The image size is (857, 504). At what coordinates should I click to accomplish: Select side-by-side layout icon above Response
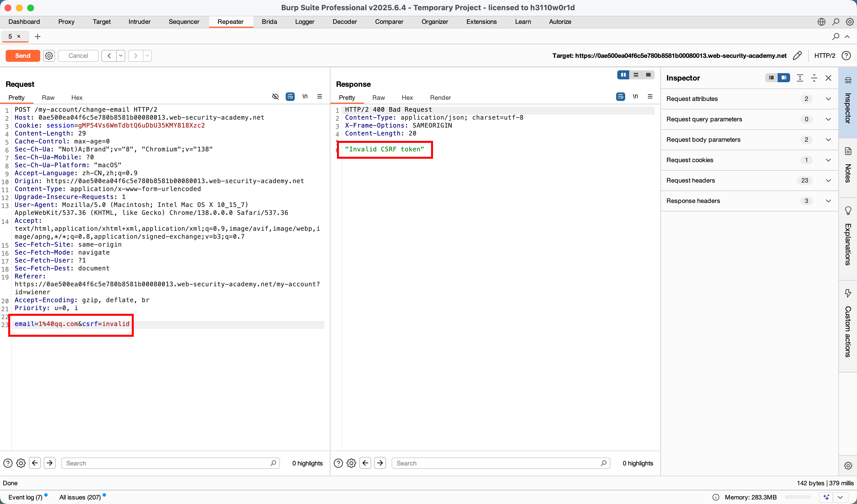point(623,75)
